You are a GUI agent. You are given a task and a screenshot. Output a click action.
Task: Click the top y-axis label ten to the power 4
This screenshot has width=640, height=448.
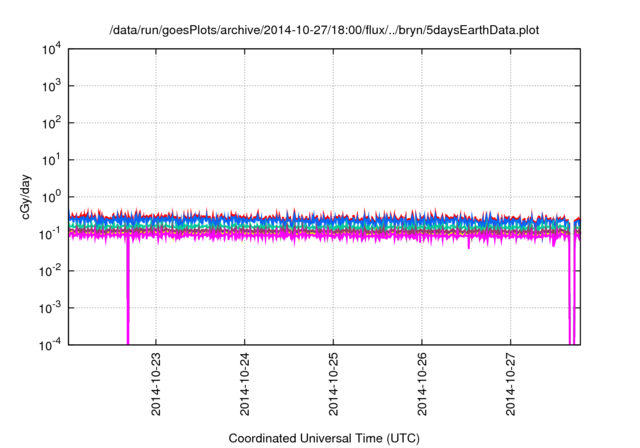click(52, 49)
